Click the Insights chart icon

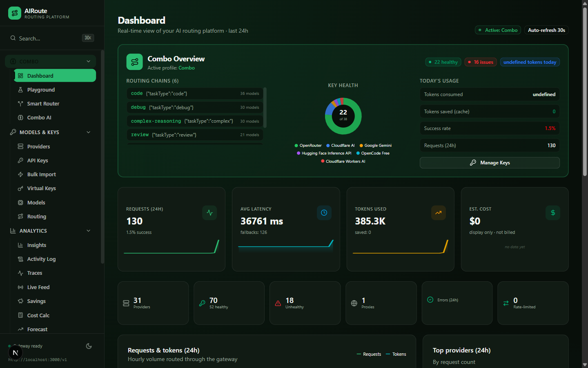tap(20, 245)
